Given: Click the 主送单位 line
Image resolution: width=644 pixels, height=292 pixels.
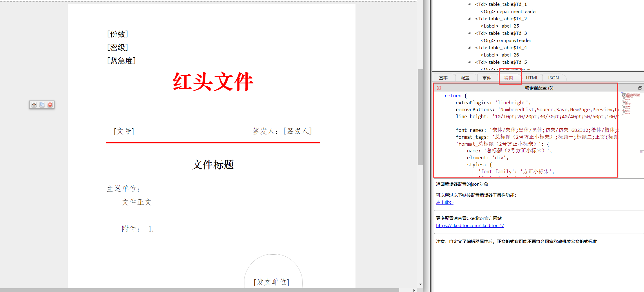Looking at the screenshot, I should click(124, 189).
